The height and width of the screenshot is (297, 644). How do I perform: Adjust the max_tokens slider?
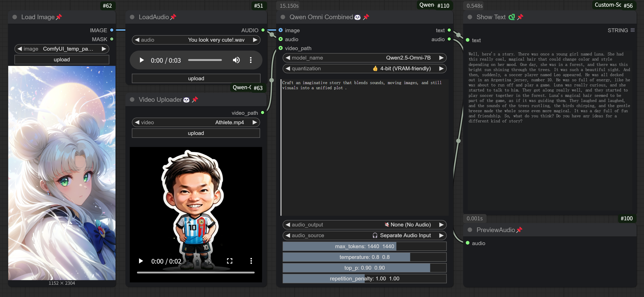click(364, 246)
